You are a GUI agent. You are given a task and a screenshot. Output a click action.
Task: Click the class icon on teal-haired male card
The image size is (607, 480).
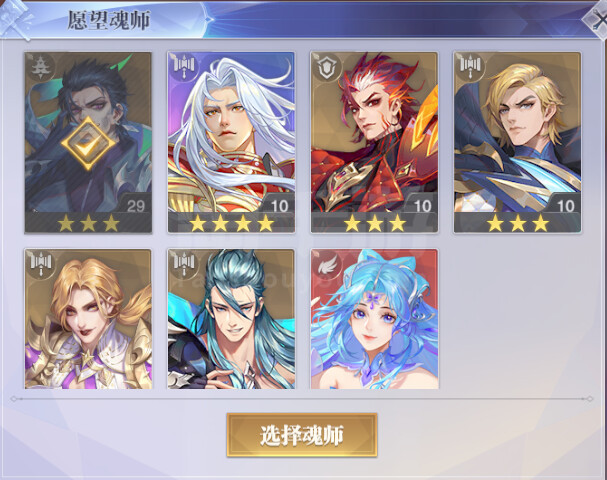click(x=183, y=262)
